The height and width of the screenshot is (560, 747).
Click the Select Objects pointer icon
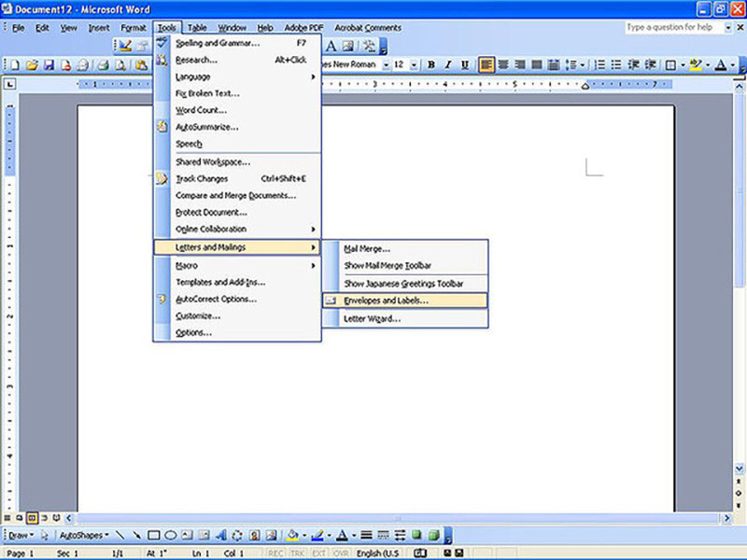(x=44, y=535)
